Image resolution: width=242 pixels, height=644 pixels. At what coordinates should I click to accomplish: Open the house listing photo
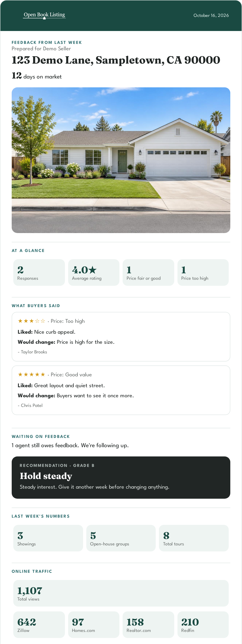[121, 160]
